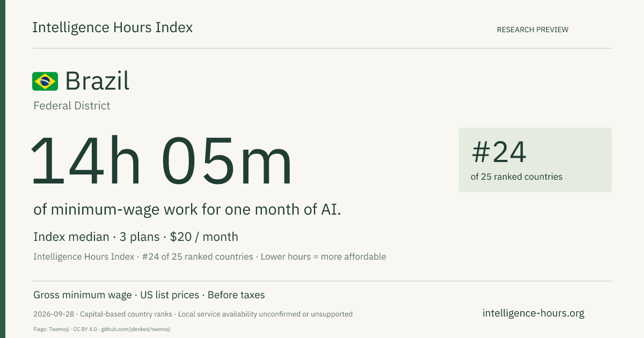
Task: Select the Brazil country heading
Action: coord(97,81)
